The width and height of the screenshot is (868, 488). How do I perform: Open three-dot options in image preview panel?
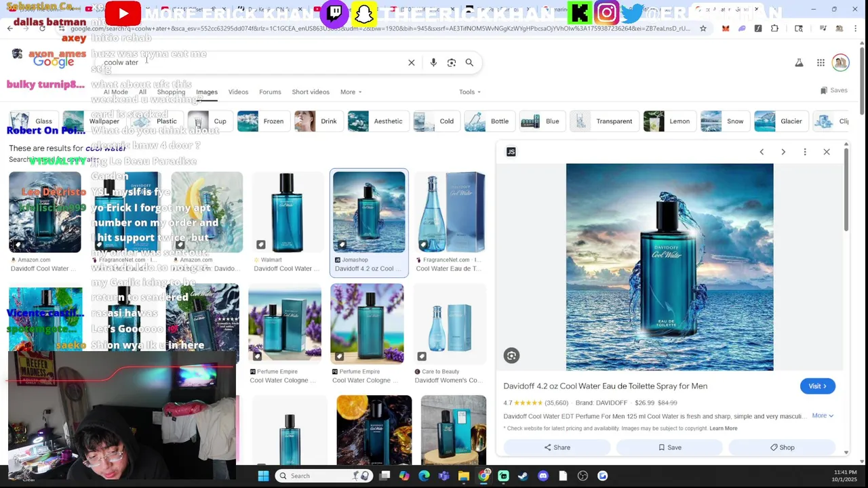pyautogui.click(x=805, y=152)
